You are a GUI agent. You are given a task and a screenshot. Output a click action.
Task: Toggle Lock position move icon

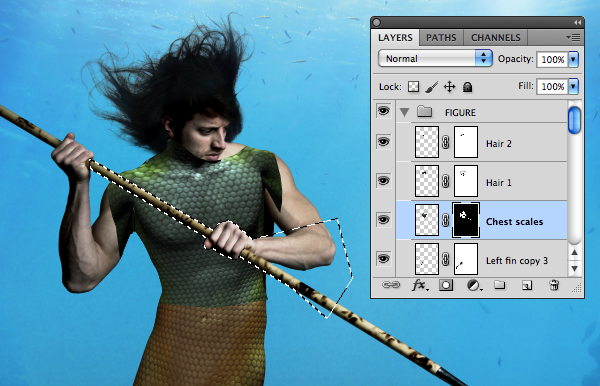click(x=449, y=87)
